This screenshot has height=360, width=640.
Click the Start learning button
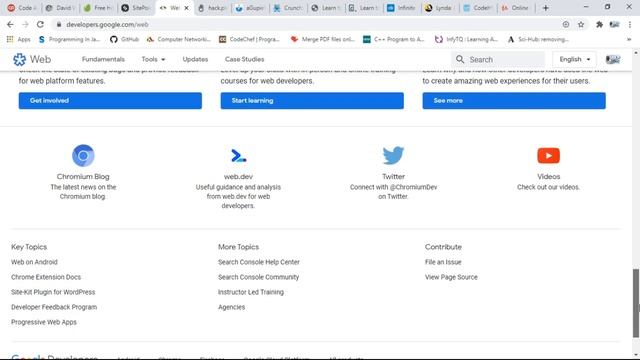click(312, 101)
